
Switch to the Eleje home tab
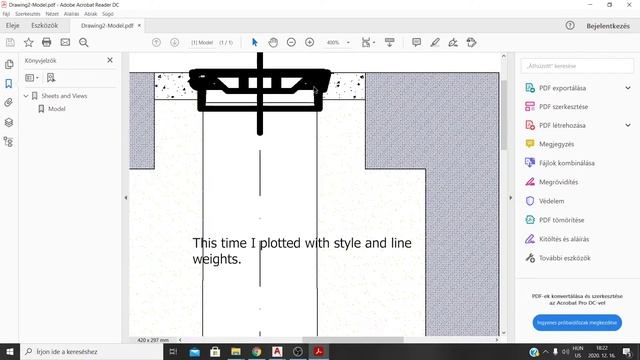click(x=13, y=25)
